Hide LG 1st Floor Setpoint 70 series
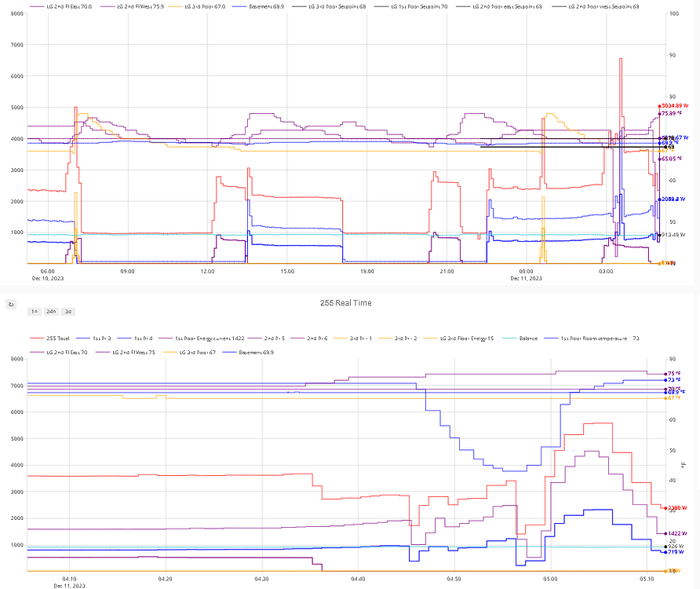 (x=410, y=7)
